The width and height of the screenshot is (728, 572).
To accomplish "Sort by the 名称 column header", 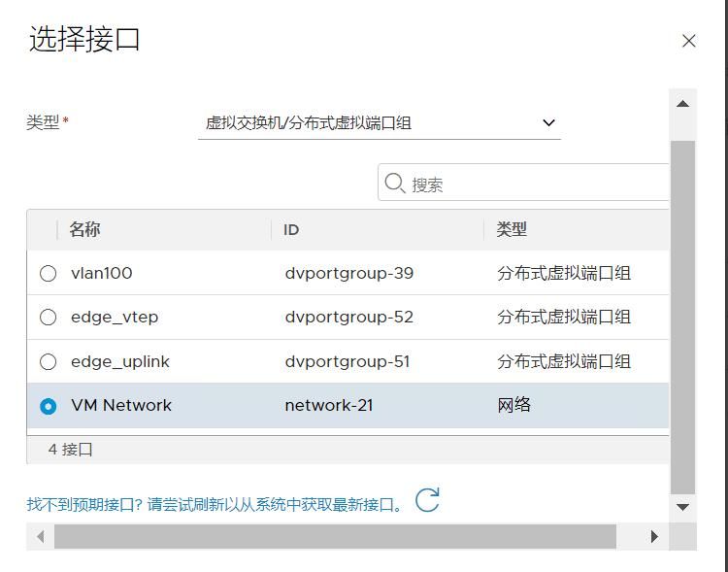I will (84, 230).
